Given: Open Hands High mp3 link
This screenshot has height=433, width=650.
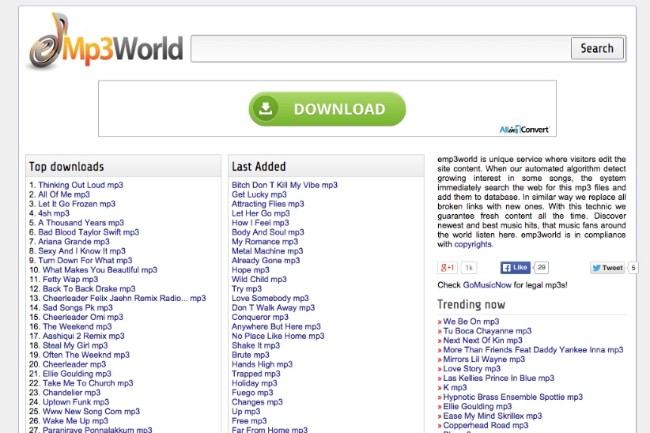Looking at the screenshot, I should (262, 364).
